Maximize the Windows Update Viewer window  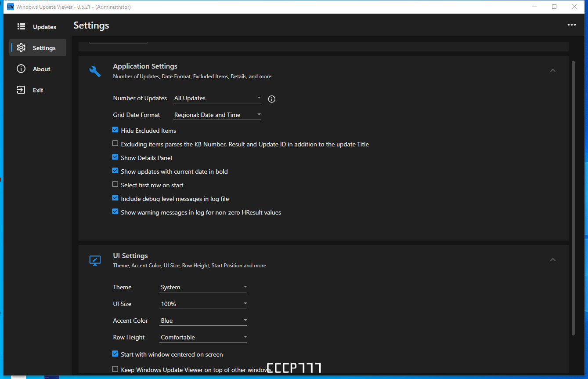click(554, 7)
